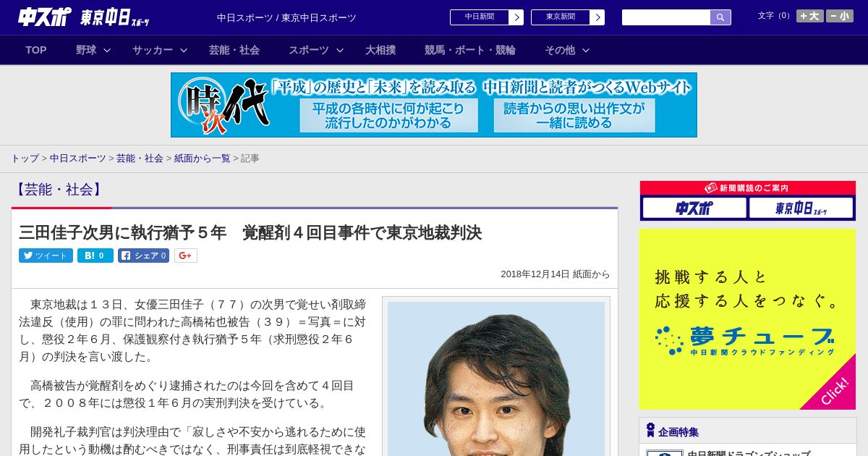Click the date 2018年12月14日 紙面から
868x456 pixels.
coord(555,274)
